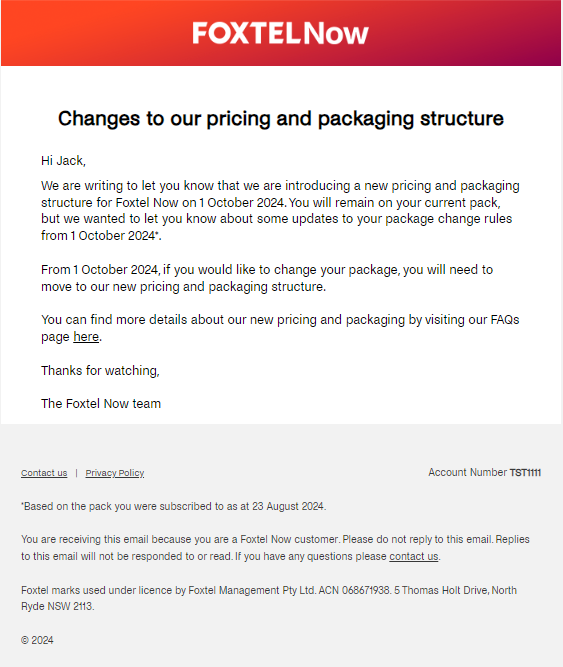Screen dimensions: 563x667
Task: Open the FAQs page via the "here" link
Action: [86, 336]
